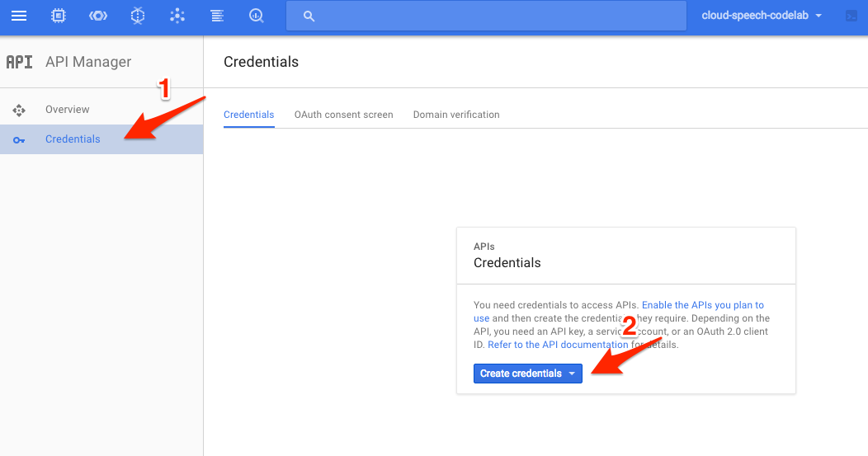Open the Refer to the API documentation link
Screen dimensions: 868x456
[558, 345]
